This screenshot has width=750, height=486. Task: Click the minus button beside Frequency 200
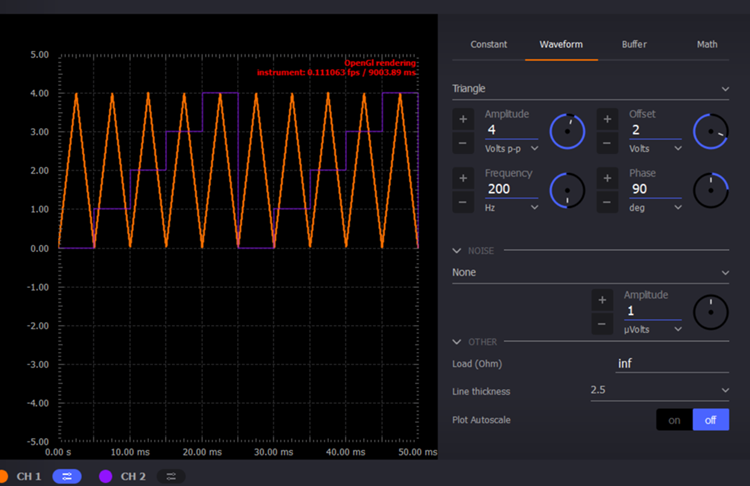pos(463,203)
